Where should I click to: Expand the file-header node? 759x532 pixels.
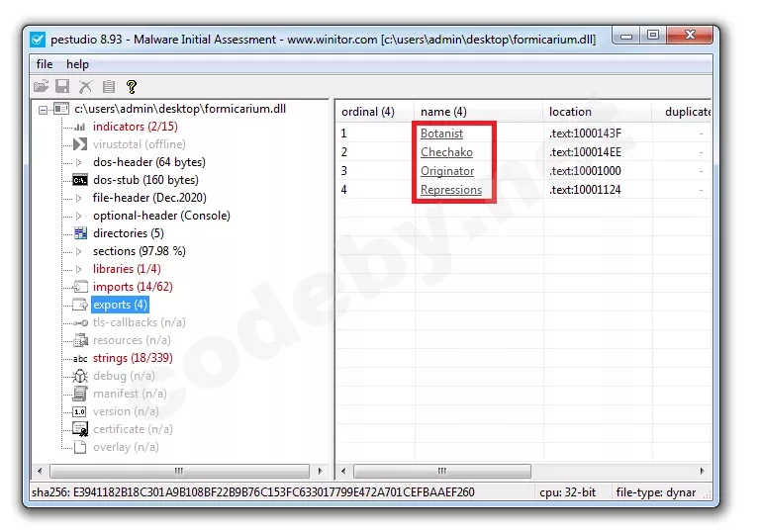point(79,198)
